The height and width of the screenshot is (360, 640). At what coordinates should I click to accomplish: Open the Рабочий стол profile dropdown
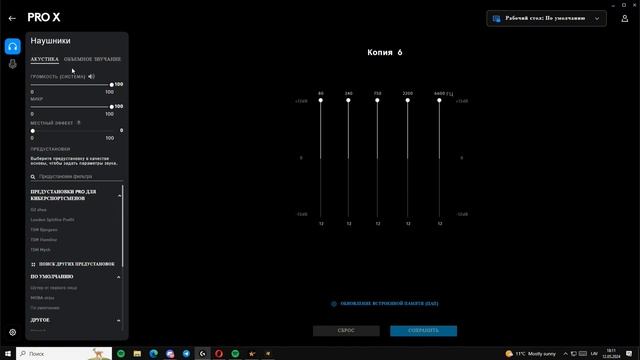pyautogui.click(x=546, y=18)
